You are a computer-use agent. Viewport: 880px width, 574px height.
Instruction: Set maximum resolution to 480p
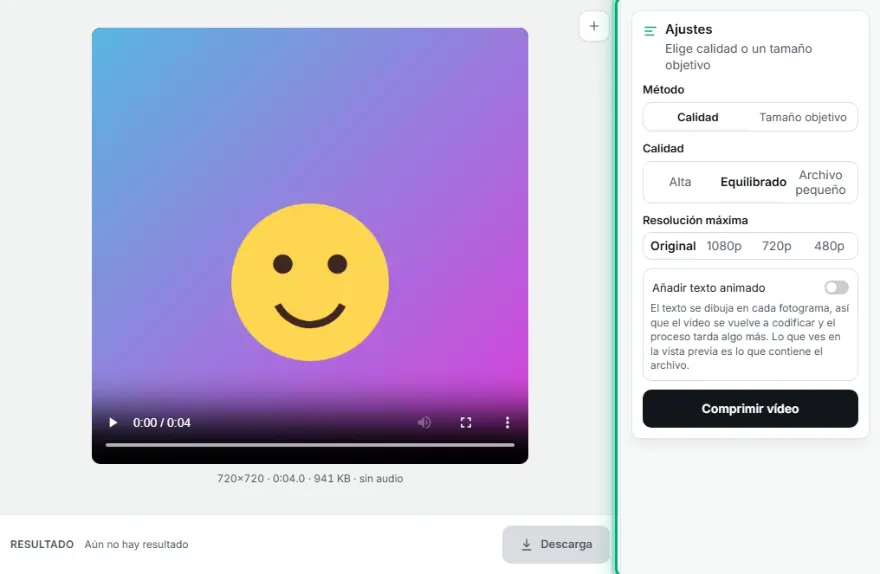coord(829,246)
